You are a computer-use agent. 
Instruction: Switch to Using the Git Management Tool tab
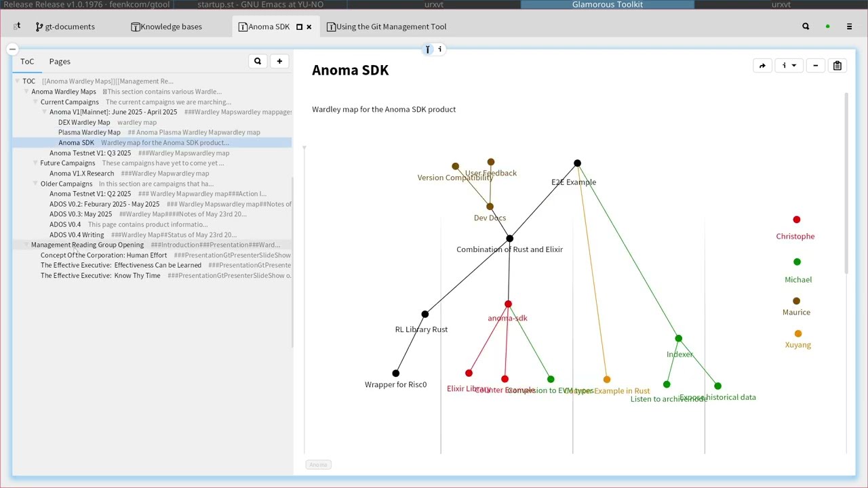pos(387,26)
